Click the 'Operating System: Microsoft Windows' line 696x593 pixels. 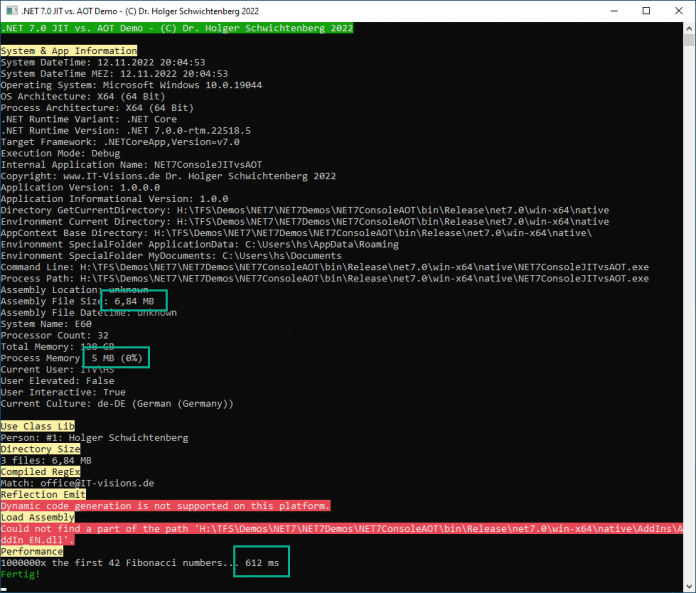coord(131,85)
